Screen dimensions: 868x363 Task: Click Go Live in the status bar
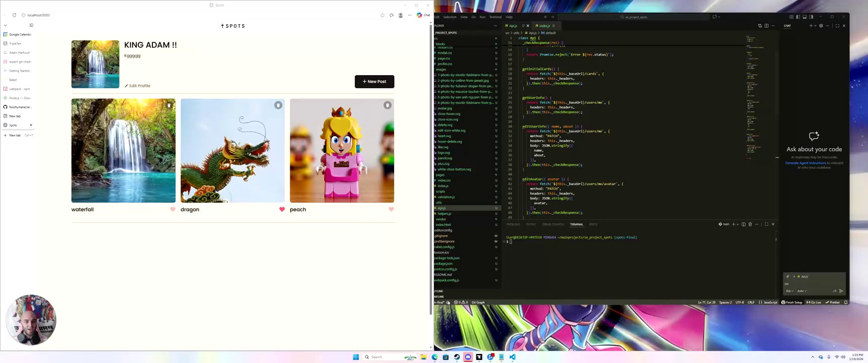click(x=813, y=302)
